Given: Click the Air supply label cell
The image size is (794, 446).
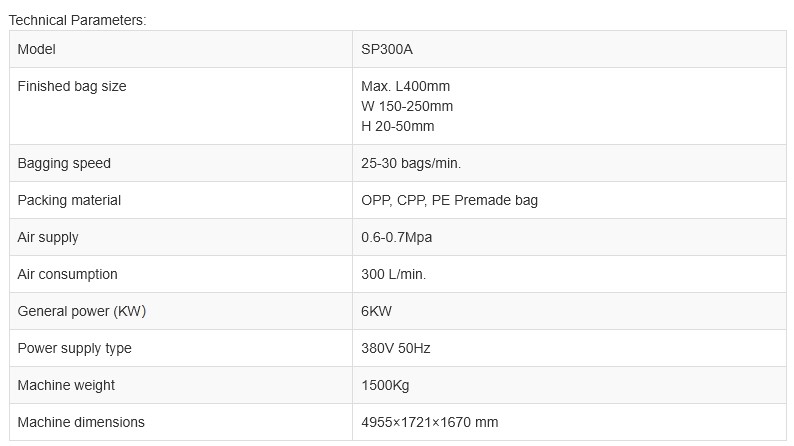Looking at the screenshot, I should click(x=48, y=237).
